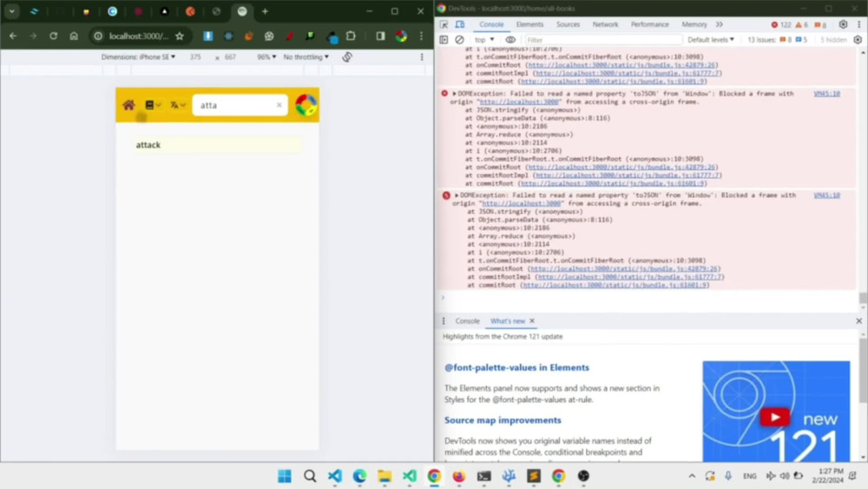Open the 'top' JavaScript context dropdown
This screenshot has width=868, height=489.
484,40
